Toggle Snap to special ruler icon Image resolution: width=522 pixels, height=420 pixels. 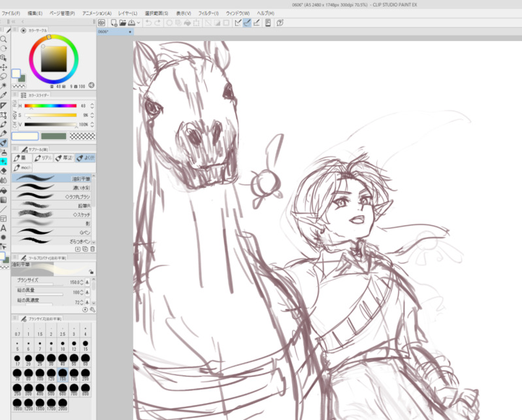247,23
